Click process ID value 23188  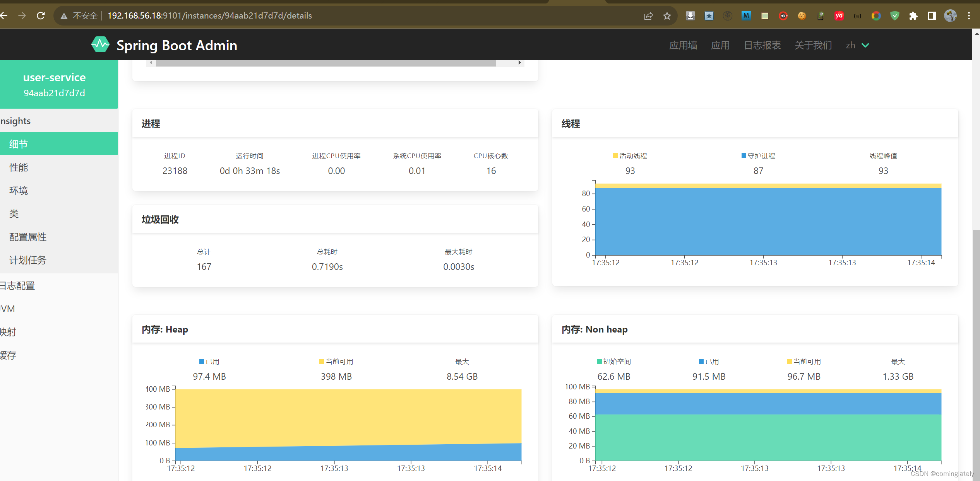(x=175, y=171)
